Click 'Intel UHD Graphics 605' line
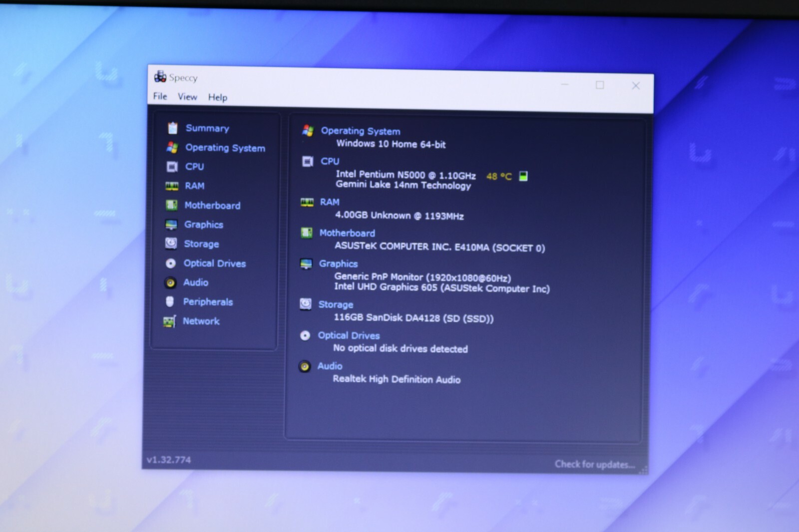This screenshot has width=799, height=532. pos(442,288)
